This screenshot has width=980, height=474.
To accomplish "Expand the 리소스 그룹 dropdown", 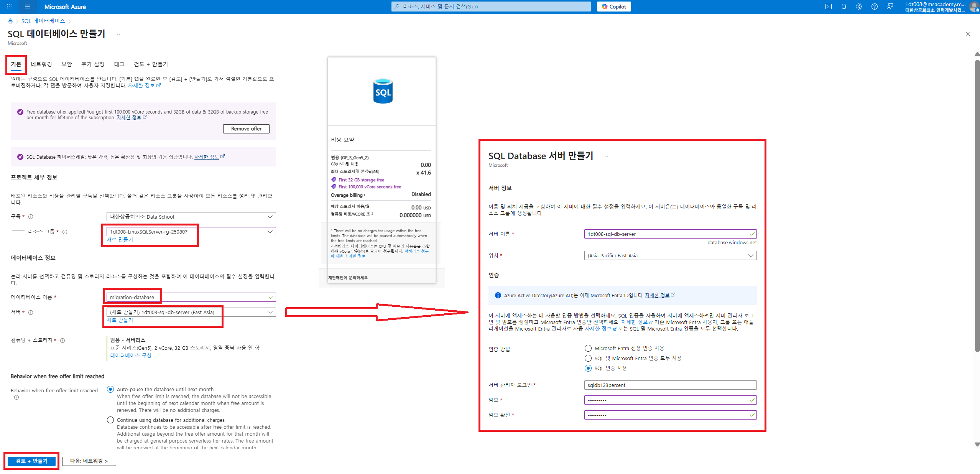I will pos(191,232).
